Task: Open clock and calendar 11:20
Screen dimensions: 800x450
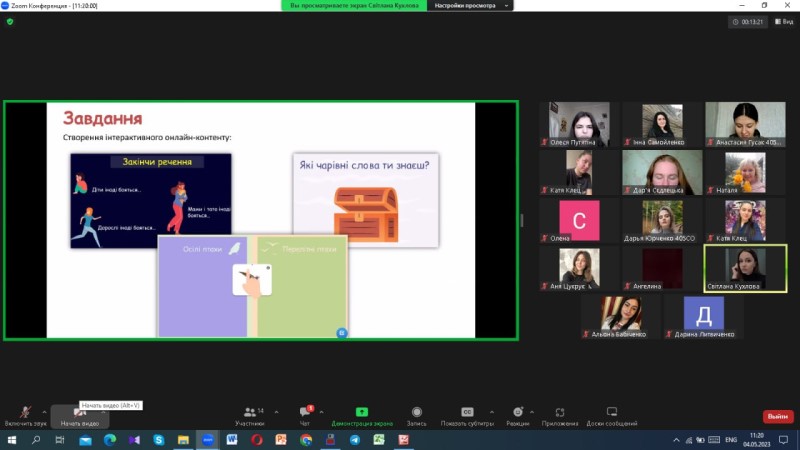Action: (757, 440)
